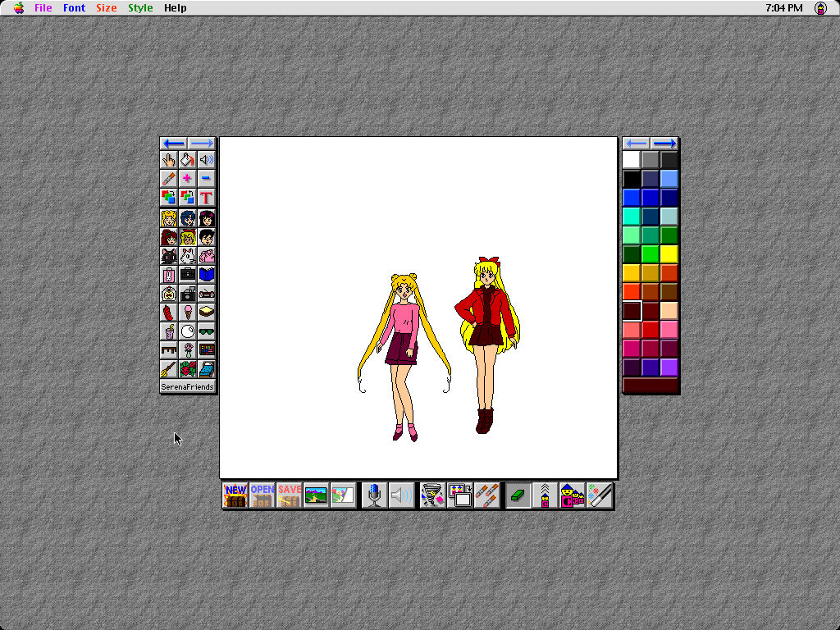Select the sunglasses stamp
The image size is (840, 630).
click(206, 331)
